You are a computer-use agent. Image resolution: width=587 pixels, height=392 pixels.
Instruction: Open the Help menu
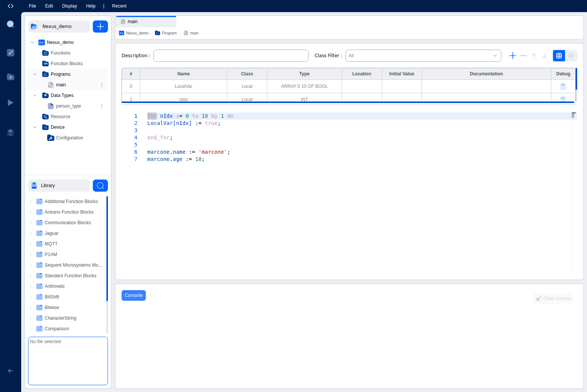[x=91, y=6]
